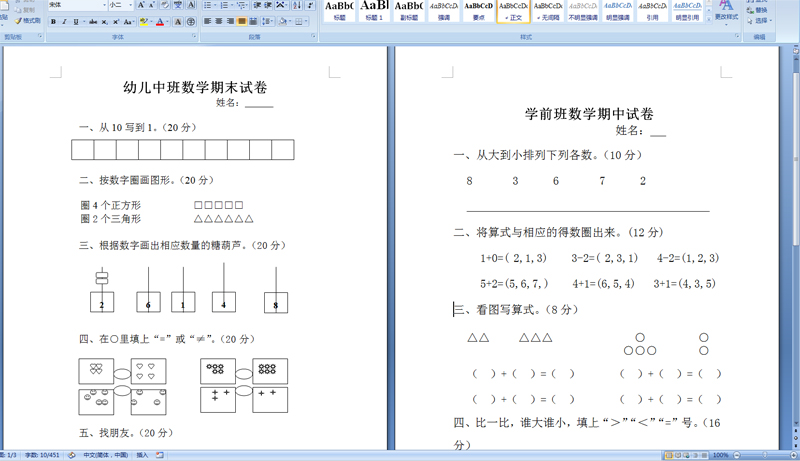Open Asian layout options
This screenshot has width=800, height=461.
pos(281,5)
